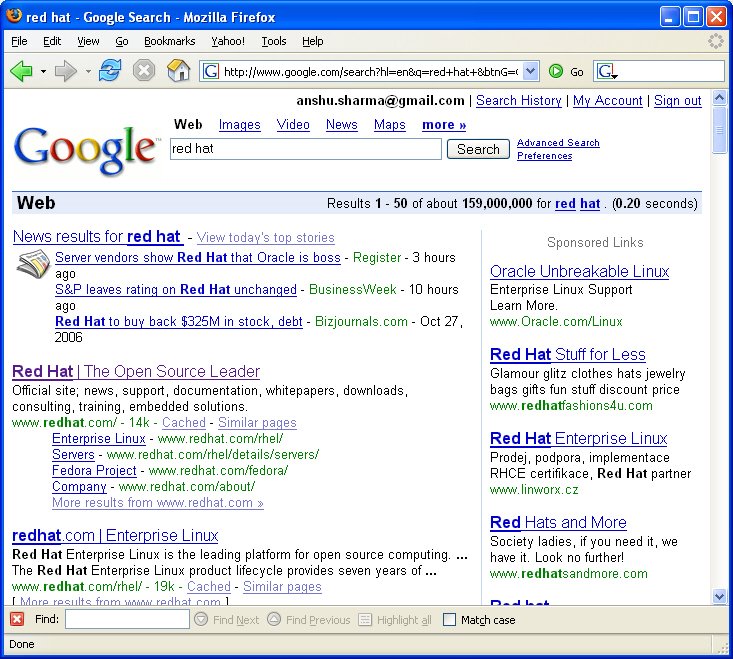733x659 pixels.
Task: Open the Yahoo! menu
Action: click(228, 41)
